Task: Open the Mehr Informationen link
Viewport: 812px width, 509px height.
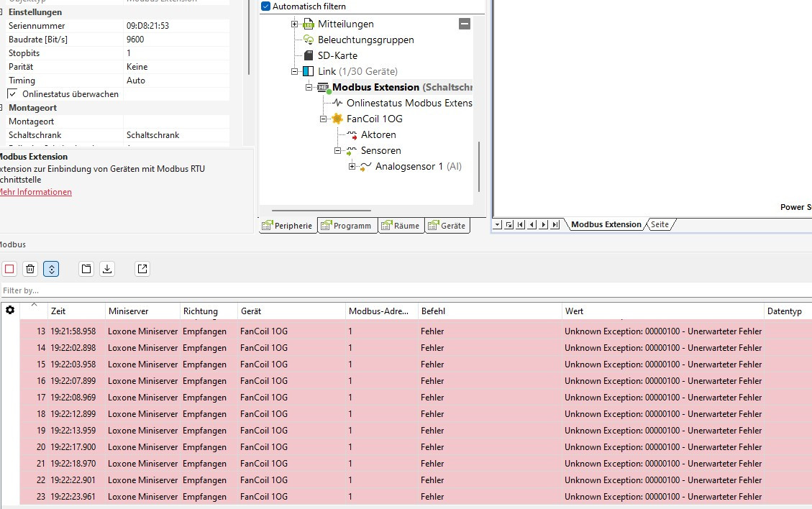Action: pos(35,192)
